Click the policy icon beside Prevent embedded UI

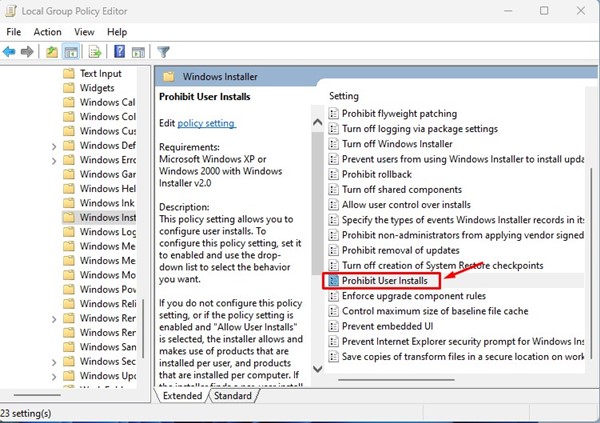pos(334,326)
